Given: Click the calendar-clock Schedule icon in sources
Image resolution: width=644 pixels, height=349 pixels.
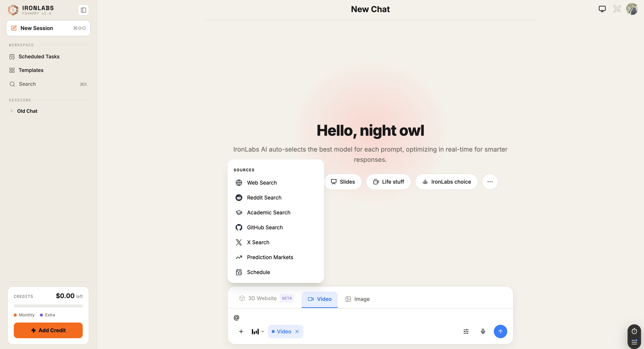Looking at the screenshot, I should coord(239,272).
